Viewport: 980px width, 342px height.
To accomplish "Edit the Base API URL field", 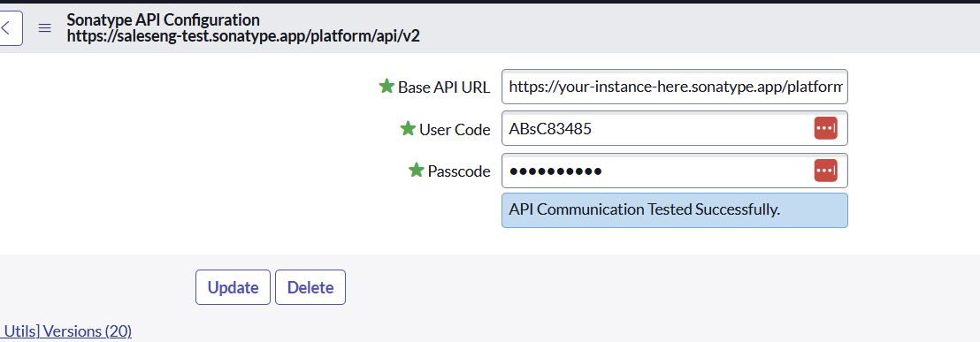I will click(x=674, y=87).
